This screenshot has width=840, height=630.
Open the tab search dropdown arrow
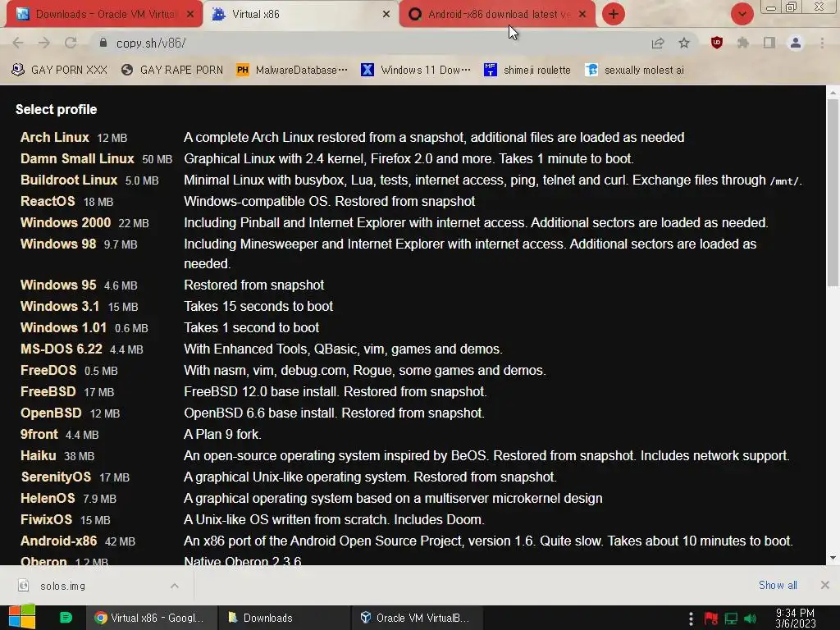click(742, 14)
